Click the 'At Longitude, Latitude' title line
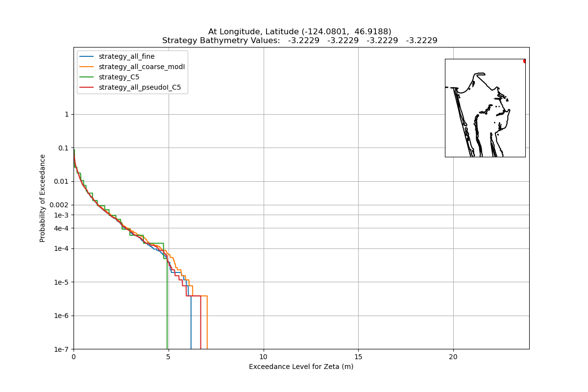The height and width of the screenshot is (392, 588). tap(300, 31)
